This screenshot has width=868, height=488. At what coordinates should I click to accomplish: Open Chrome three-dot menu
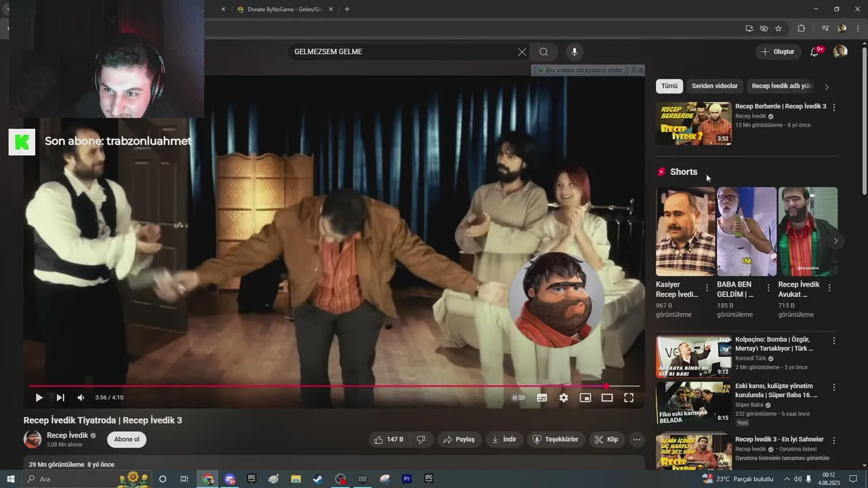pyautogui.click(x=858, y=28)
